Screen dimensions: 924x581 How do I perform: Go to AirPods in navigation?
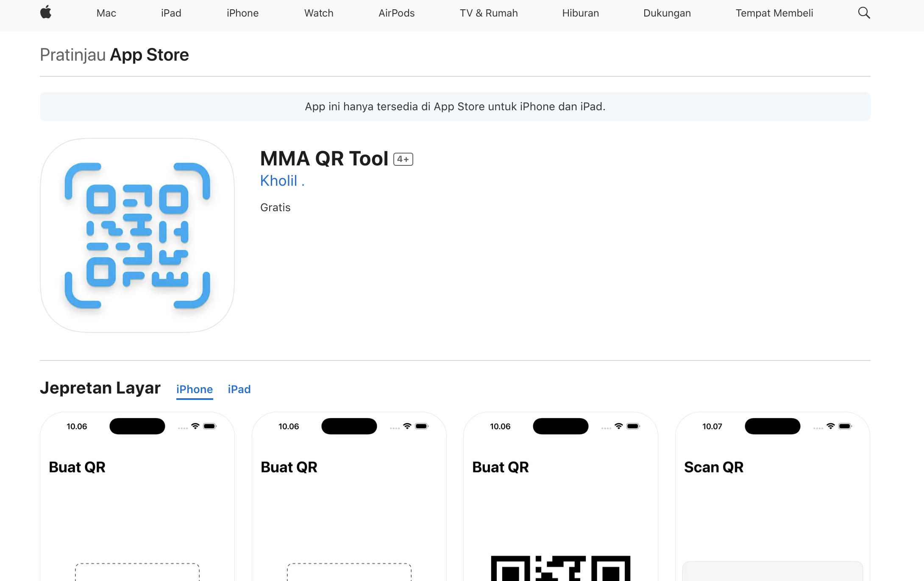tap(396, 13)
